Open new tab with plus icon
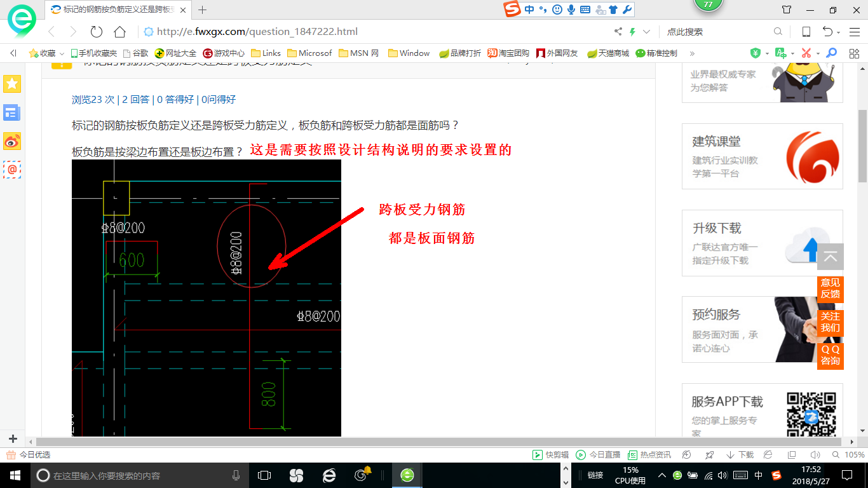Viewport: 868px width, 488px height. (x=203, y=10)
